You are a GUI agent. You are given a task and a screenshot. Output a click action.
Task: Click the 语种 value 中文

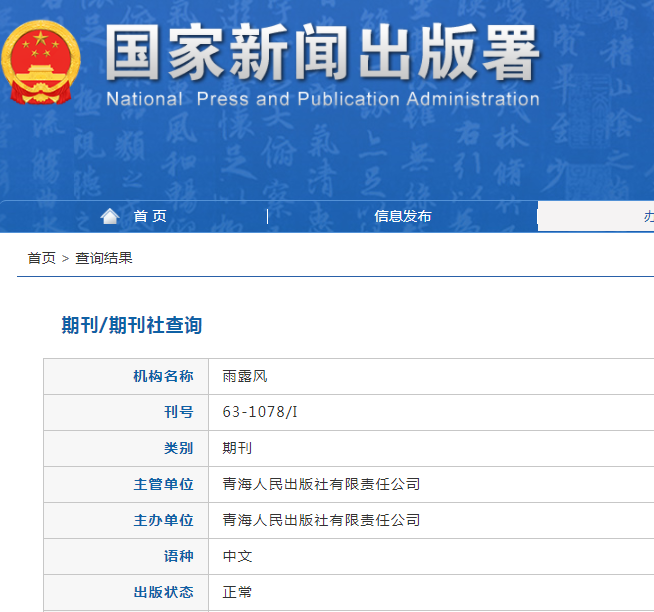coord(237,556)
